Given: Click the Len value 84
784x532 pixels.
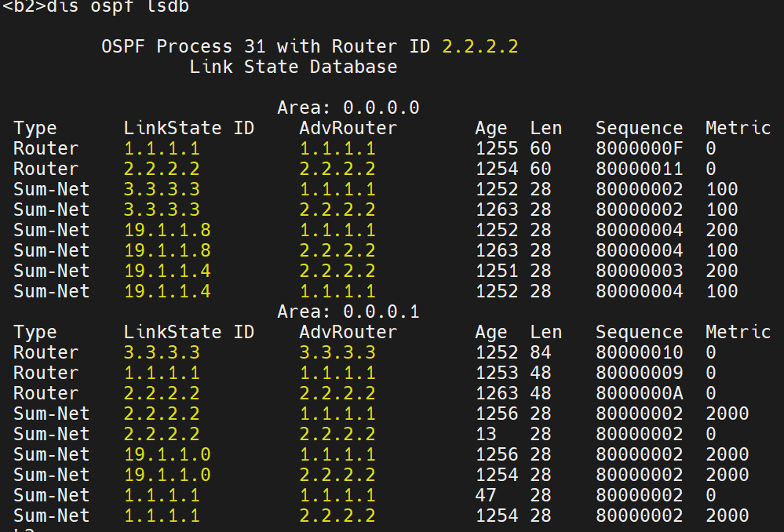Looking at the screenshot, I should 541,352.
